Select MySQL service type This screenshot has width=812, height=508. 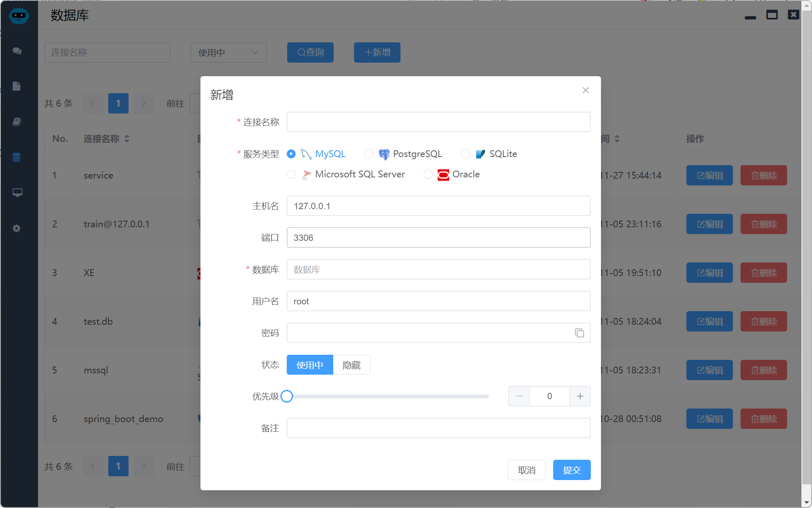291,154
